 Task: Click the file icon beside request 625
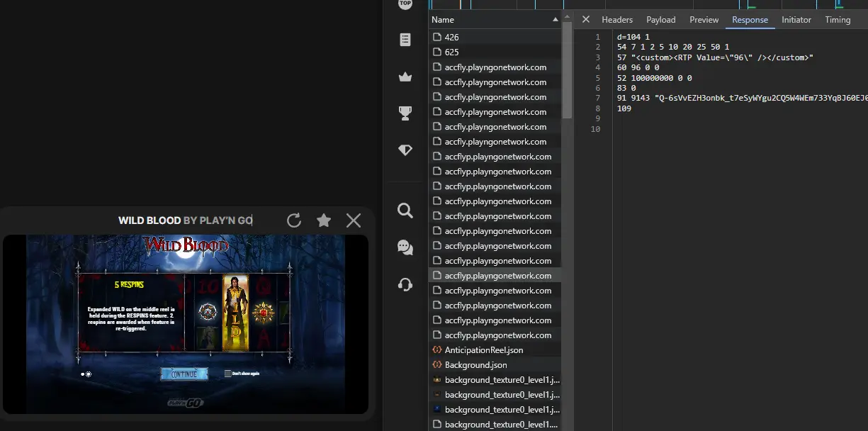coord(436,52)
